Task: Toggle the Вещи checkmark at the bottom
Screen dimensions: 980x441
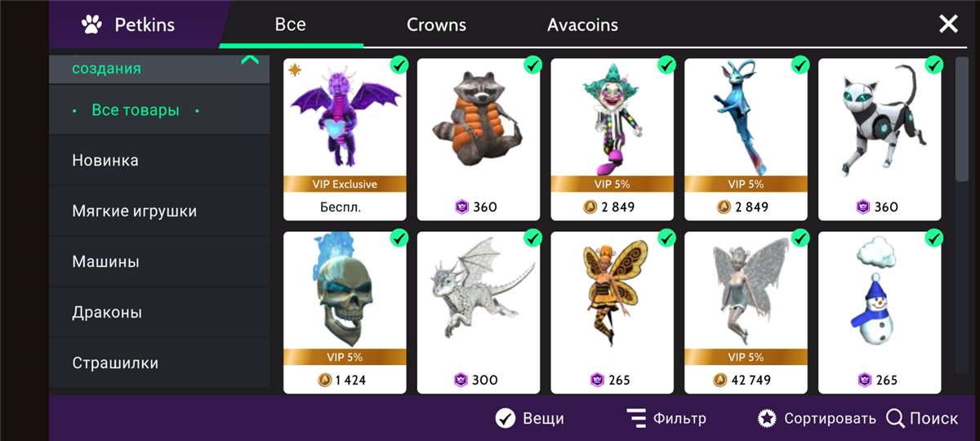Action: click(x=506, y=418)
